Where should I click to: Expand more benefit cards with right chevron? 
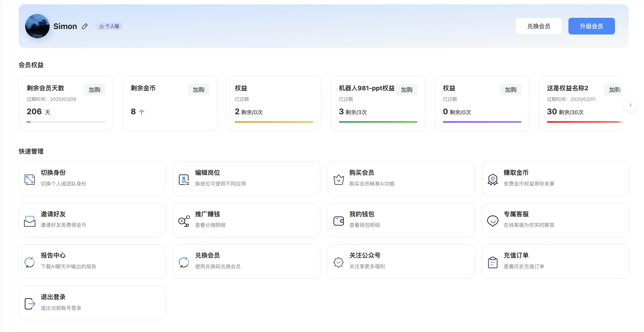tap(631, 105)
